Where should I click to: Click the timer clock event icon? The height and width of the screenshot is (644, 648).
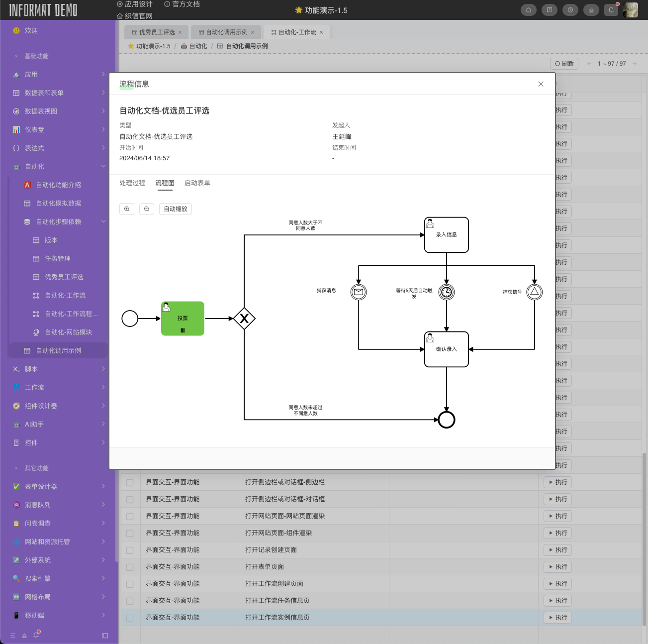(x=447, y=292)
